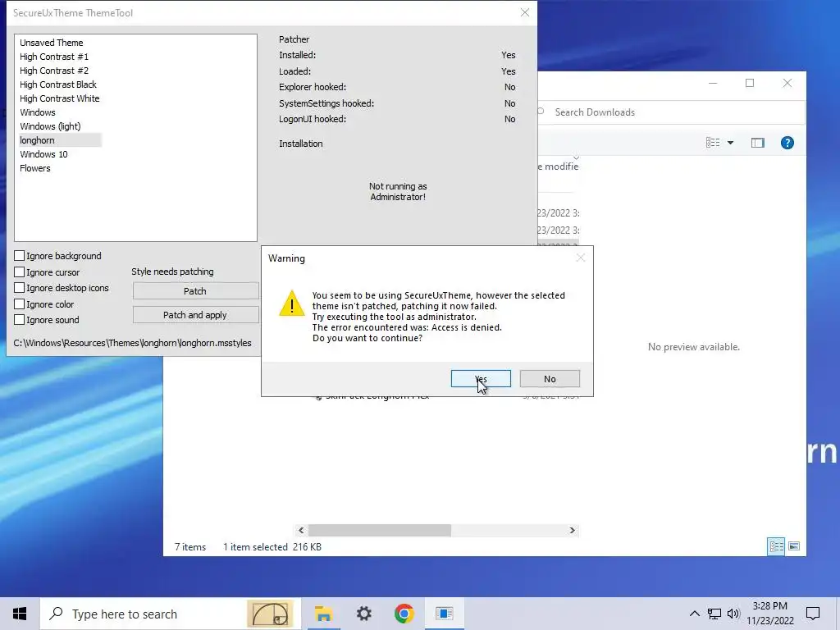Select the Windows 10 theme

pyautogui.click(x=44, y=154)
